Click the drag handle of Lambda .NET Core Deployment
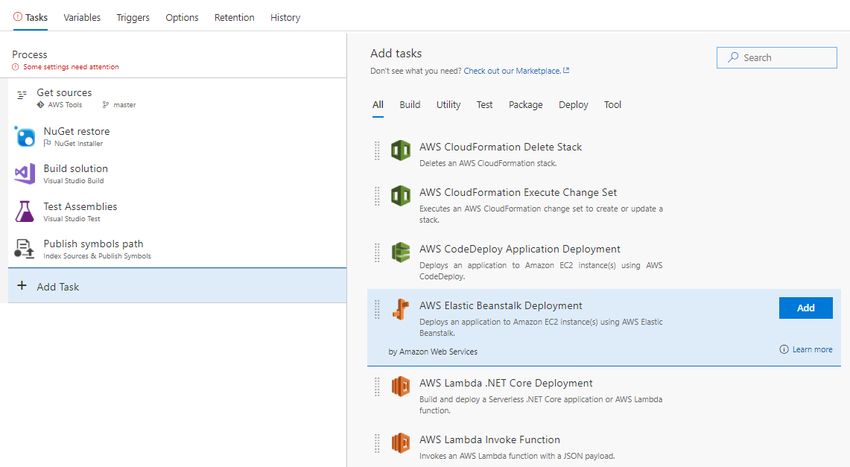This screenshot has width=850, height=467. (x=377, y=387)
